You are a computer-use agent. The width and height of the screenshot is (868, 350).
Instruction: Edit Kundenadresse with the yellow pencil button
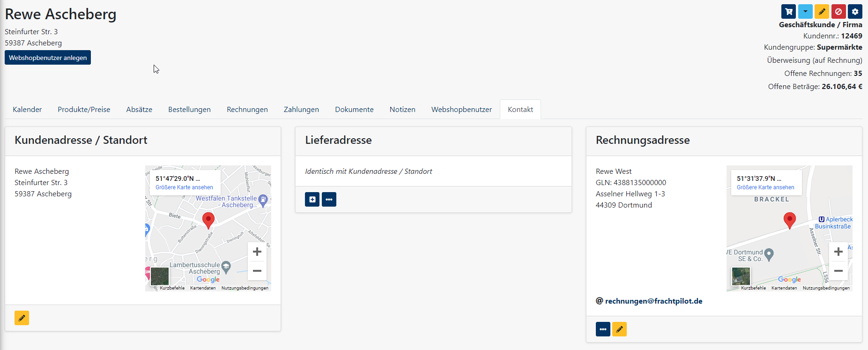22,318
